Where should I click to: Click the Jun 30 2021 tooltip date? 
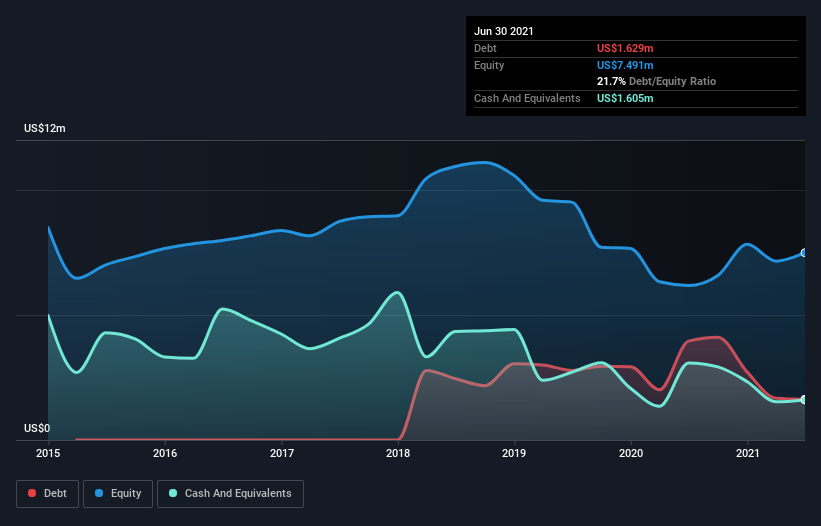click(x=504, y=31)
